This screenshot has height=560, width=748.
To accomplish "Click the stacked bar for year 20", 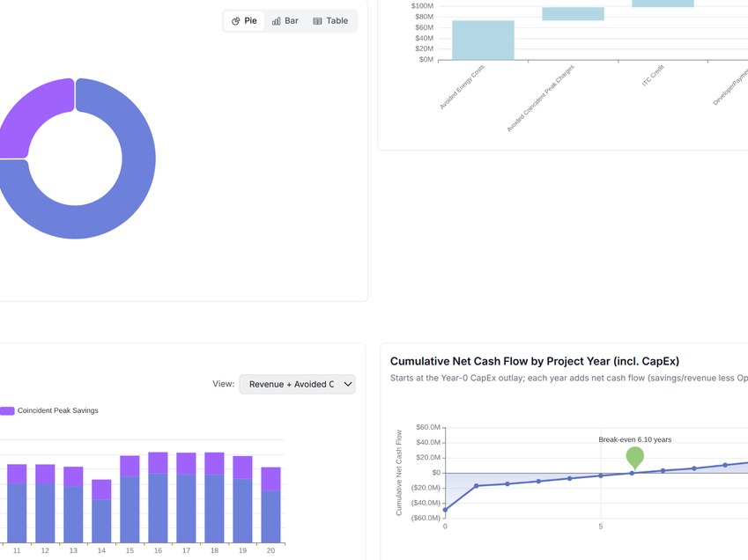I will (x=271, y=505).
